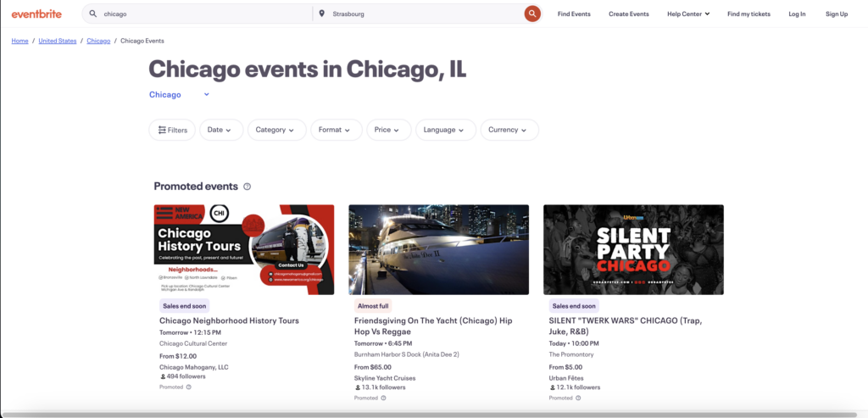Click the magnifier icon in search field
This screenshot has height=418, width=868.
(93, 14)
